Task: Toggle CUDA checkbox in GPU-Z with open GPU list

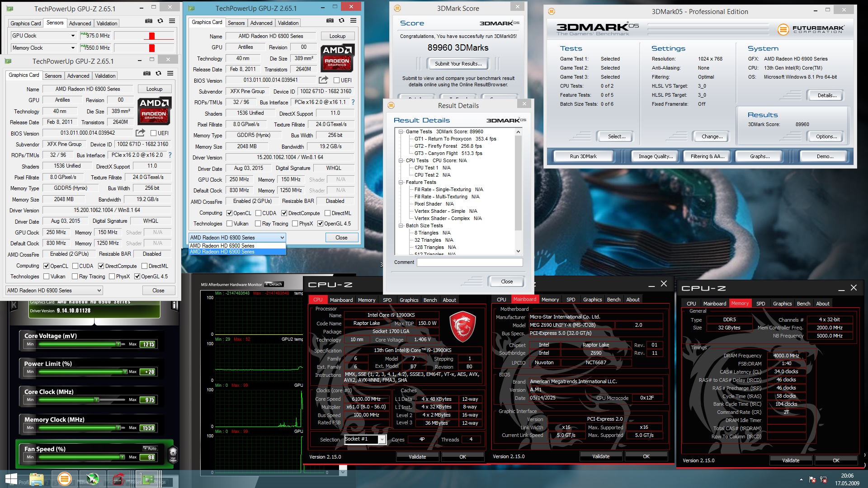Action: click(x=258, y=213)
